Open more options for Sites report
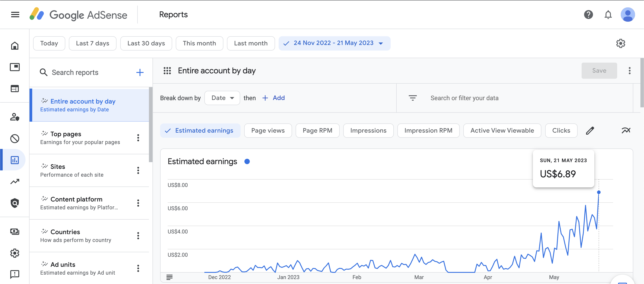 (138, 170)
